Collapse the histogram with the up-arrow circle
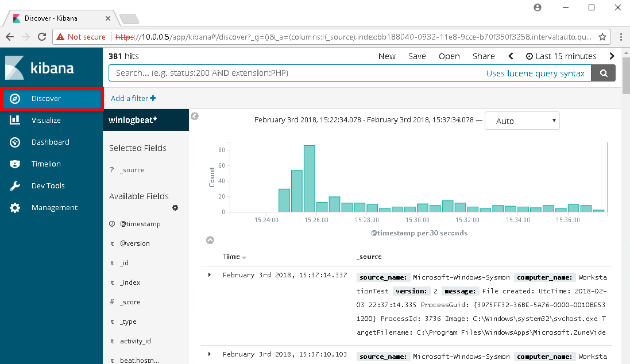Screen dimensions: 630x364 click(x=210, y=240)
